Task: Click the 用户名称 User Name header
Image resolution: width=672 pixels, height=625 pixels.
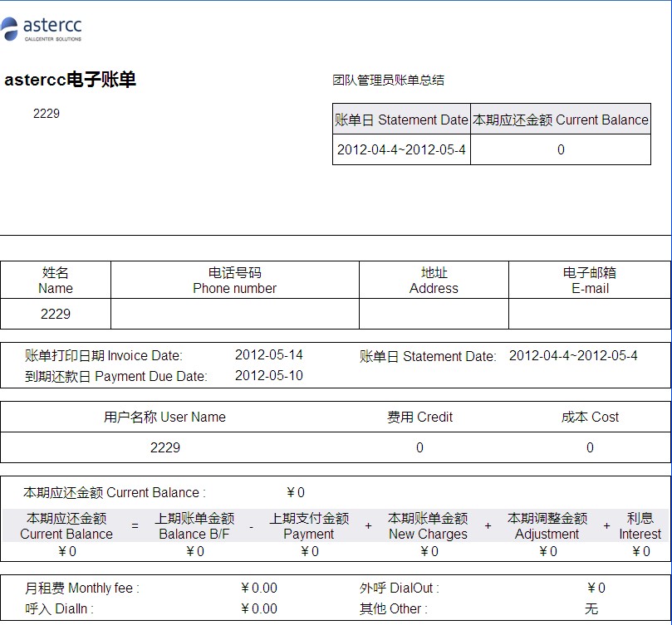Action: click(164, 417)
